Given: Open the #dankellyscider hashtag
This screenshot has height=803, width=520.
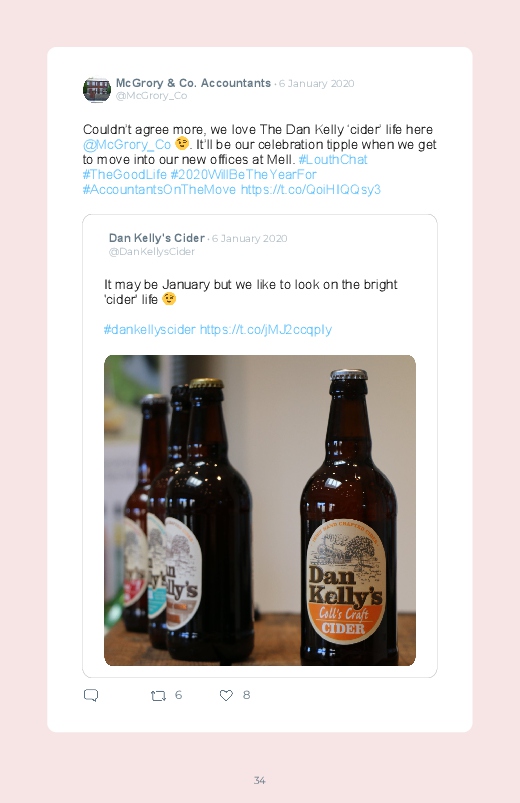Looking at the screenshot, I should pyautogui.click(x=150, y=329).
